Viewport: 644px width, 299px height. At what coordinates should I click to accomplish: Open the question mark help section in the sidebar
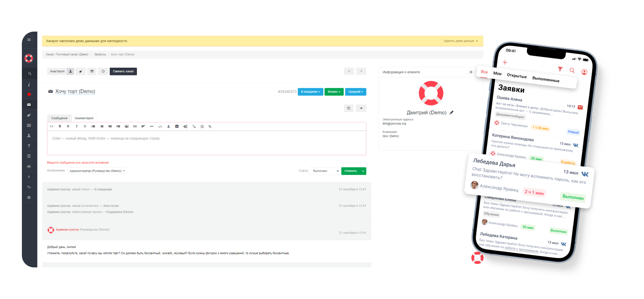pos(29,146)
